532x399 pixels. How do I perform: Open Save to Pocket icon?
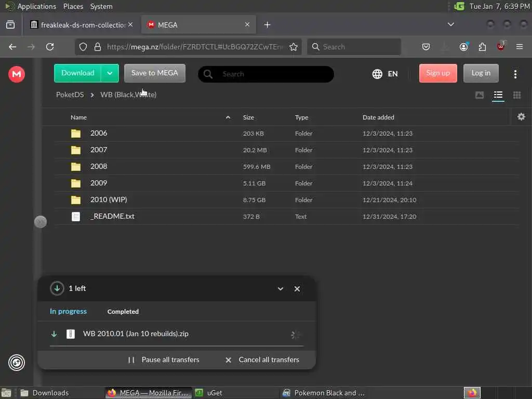point(426,47)
